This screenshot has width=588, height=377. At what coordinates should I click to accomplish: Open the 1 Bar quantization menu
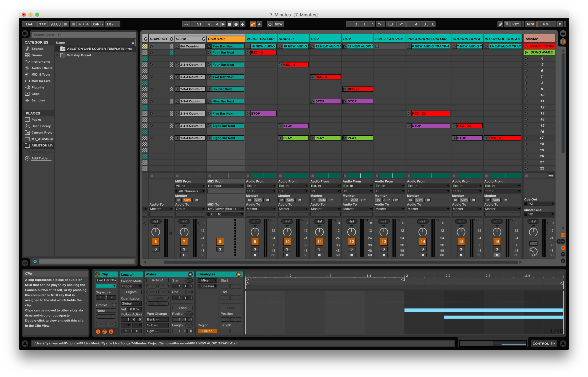[x=112, y=24]
